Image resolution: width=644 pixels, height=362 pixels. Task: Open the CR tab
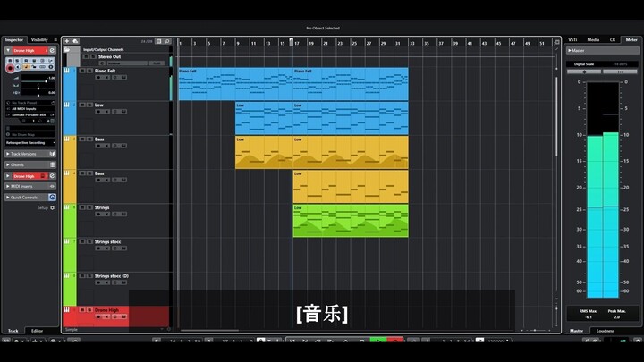pos(613,40)
